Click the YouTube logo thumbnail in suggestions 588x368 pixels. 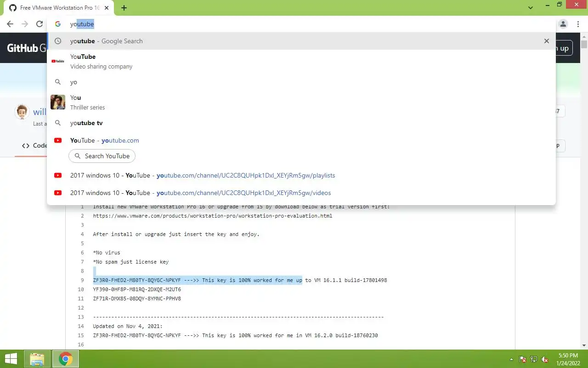tap(58, 61)
